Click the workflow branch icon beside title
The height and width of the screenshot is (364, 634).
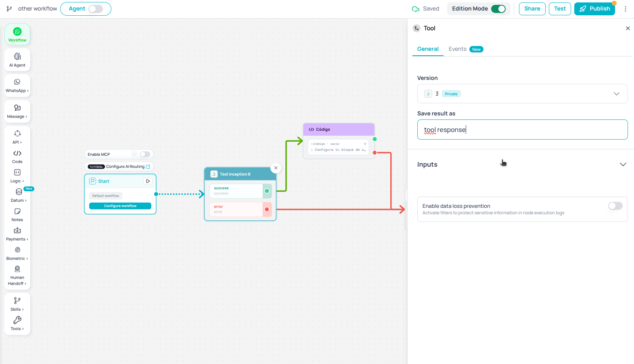[9, 8]
